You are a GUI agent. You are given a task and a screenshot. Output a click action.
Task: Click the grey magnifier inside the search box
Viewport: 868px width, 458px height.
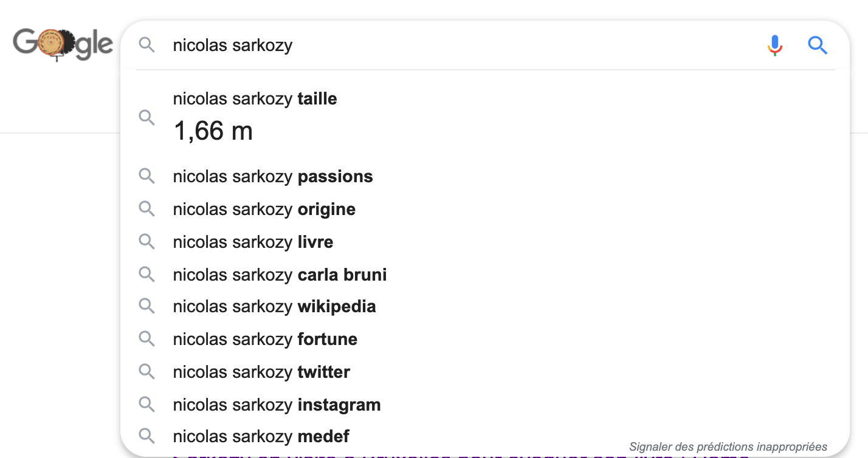pos(146,45)
